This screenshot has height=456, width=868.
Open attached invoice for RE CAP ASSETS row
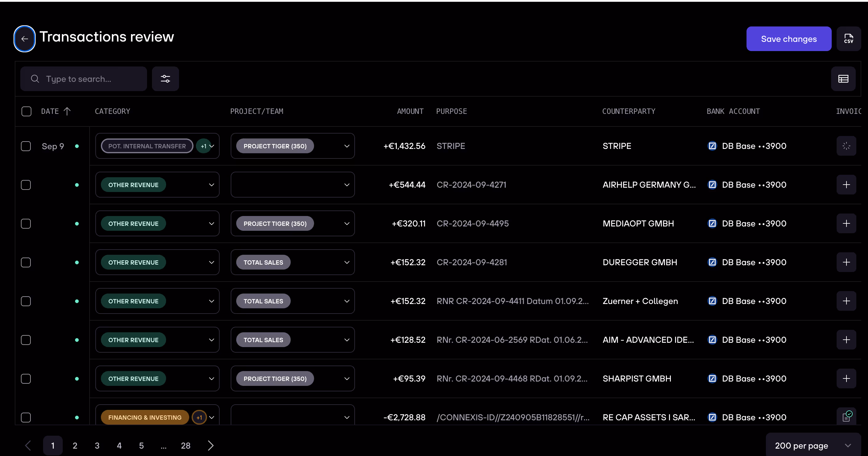(x=846, y=417)
